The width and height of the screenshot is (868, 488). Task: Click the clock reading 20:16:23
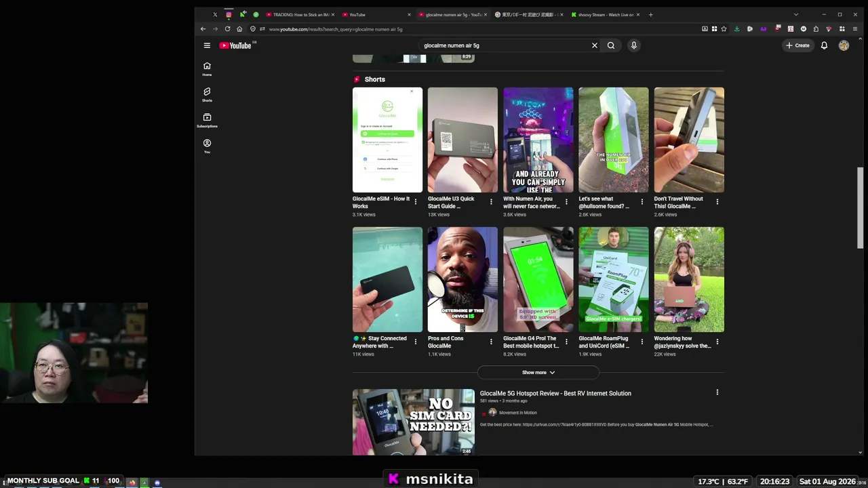point(774,481)
